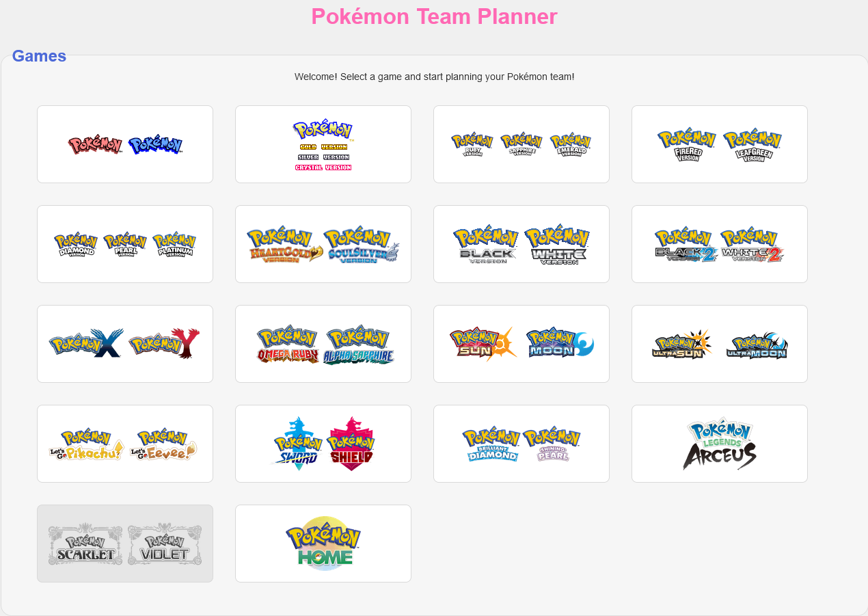This screenshot has height=616, width=868.
Task: Click the Pokémon Black Version logo
Action: [x=487, y=244]
